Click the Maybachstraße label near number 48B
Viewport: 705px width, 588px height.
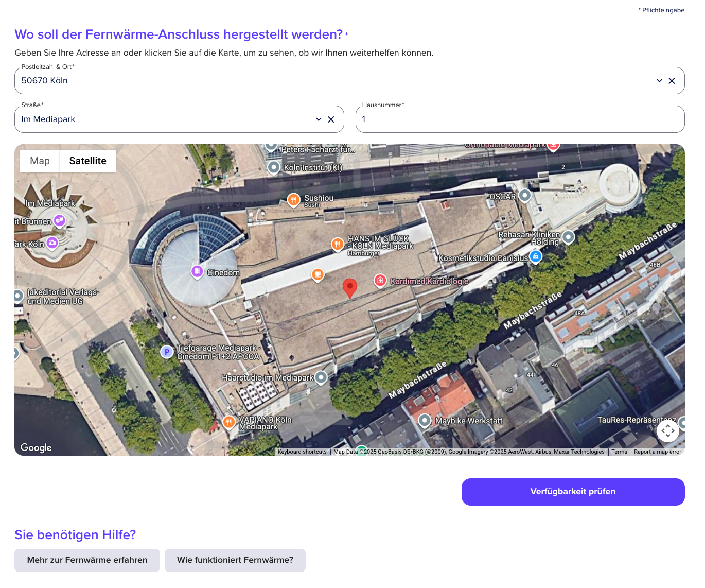point(647,241)
